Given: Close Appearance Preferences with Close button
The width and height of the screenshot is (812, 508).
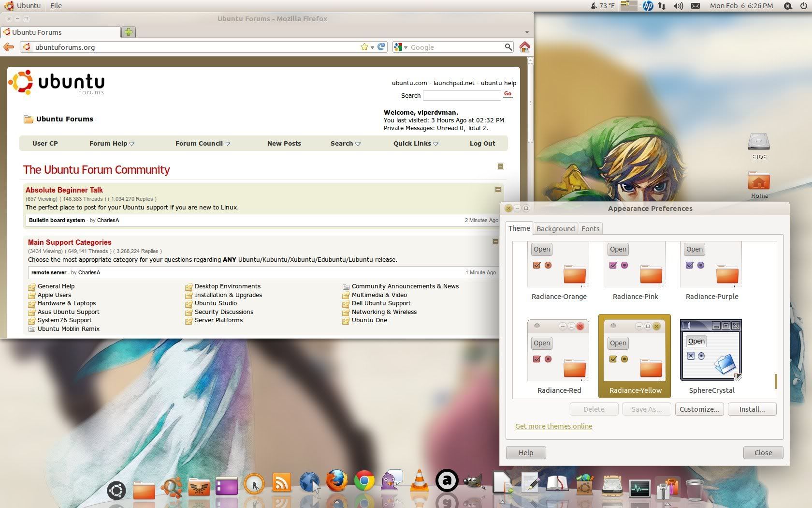Looking at the screenshot, I should coord(763,452).
